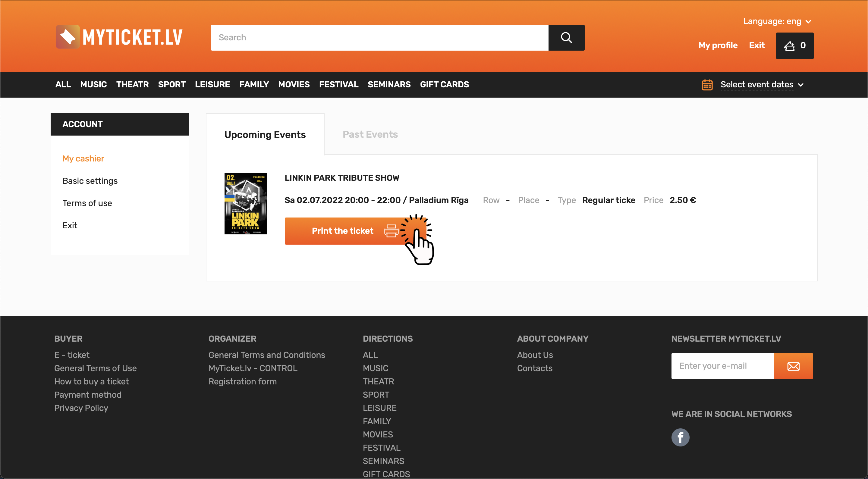Open How to buy a ticket link

tap(91, 381)
